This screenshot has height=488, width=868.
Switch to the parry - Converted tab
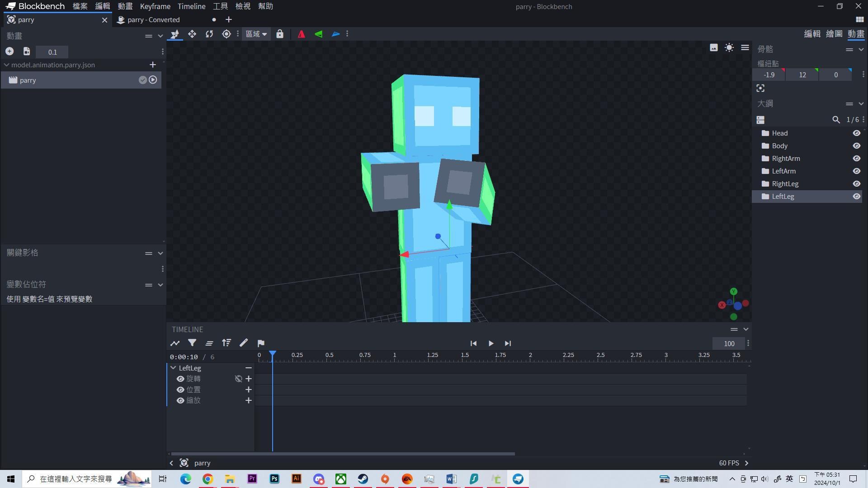[154, 20]
